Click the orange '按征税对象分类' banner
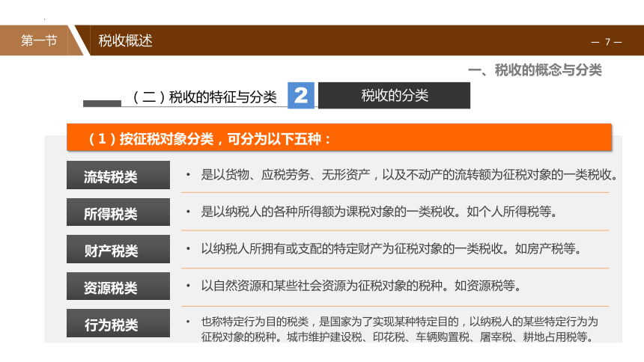This screenshot has height=362, width=644. (338, 138)
